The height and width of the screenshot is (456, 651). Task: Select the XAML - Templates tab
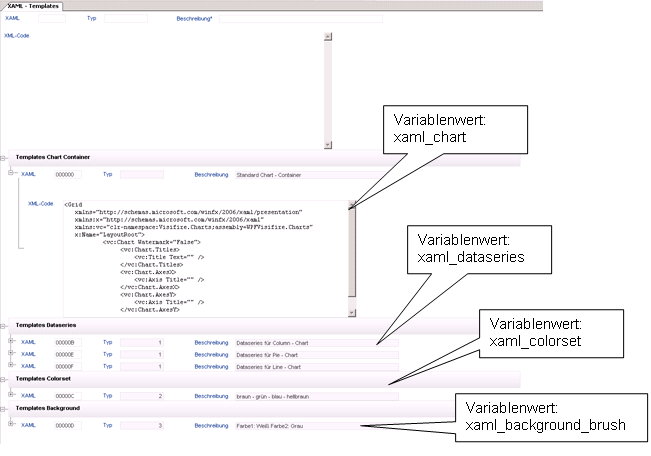[x=32, y=6]
